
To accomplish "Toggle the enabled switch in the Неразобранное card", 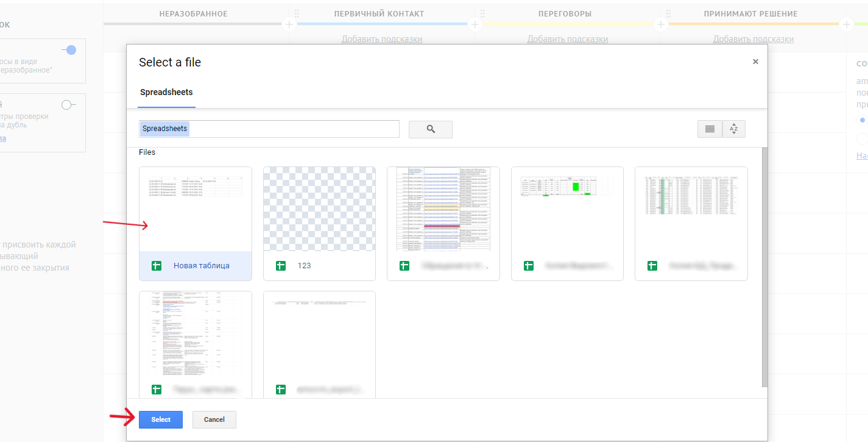I will (69, 50).
